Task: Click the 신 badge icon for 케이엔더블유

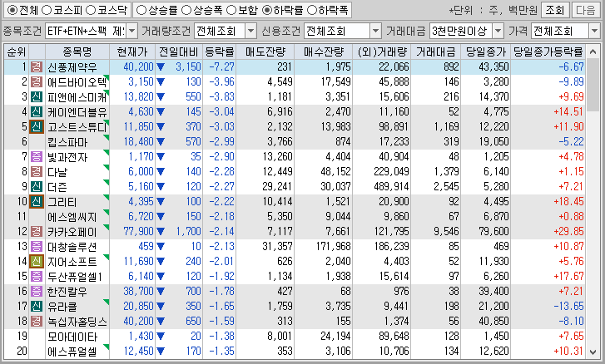Action: click(x=37, y=112)
